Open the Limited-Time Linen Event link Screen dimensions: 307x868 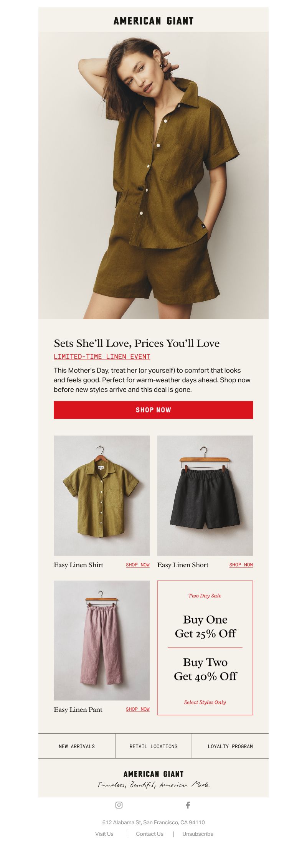tap(102, 356)
